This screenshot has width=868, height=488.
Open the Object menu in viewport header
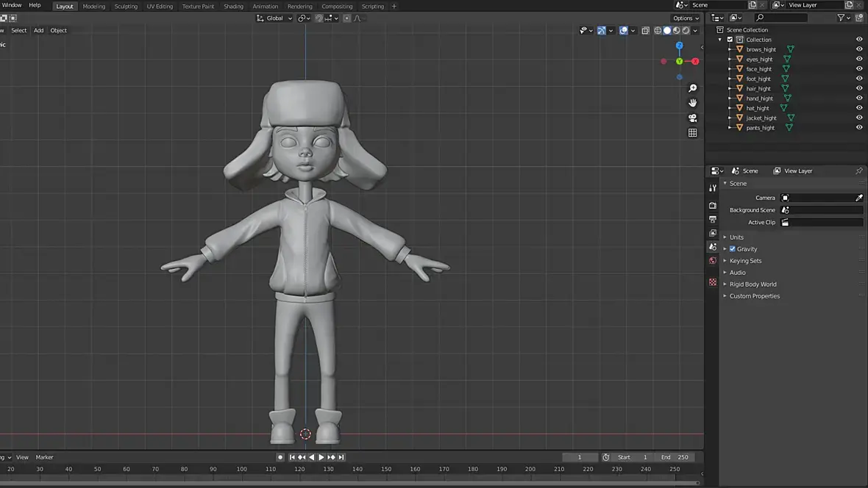tap(58, 31)
